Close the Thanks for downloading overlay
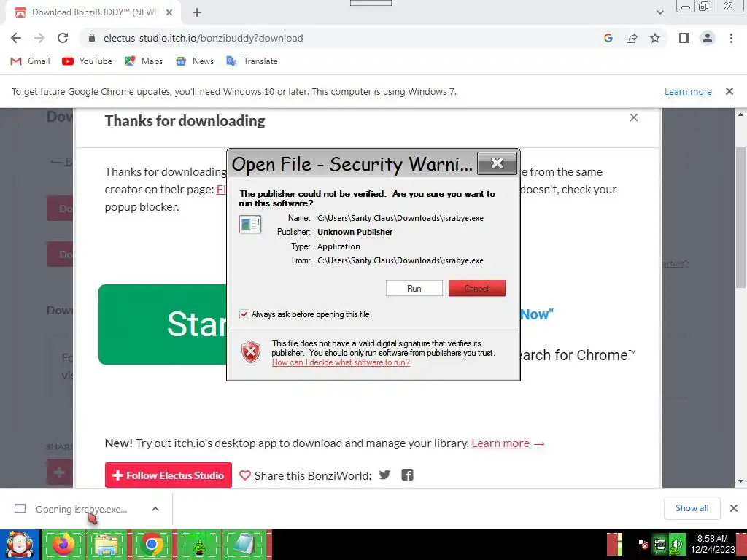747x560 pixels. coord(634,117)
